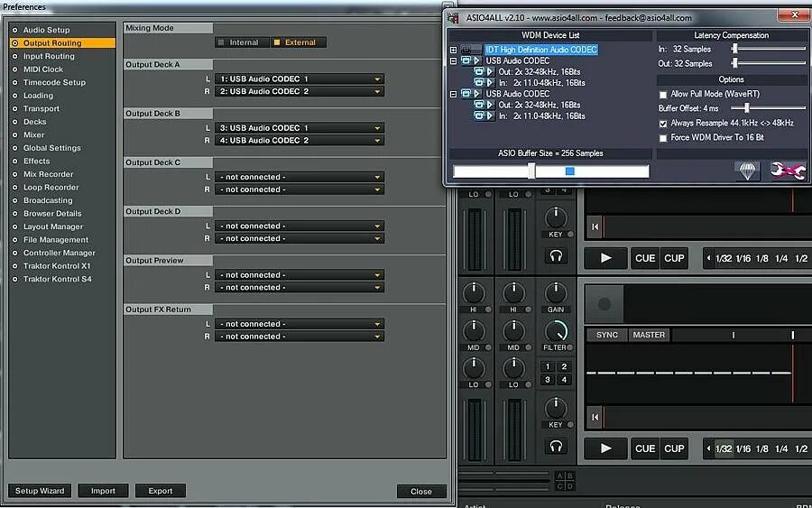Click the GAIN knob in Traktor mixer

[x=556, y=292]
